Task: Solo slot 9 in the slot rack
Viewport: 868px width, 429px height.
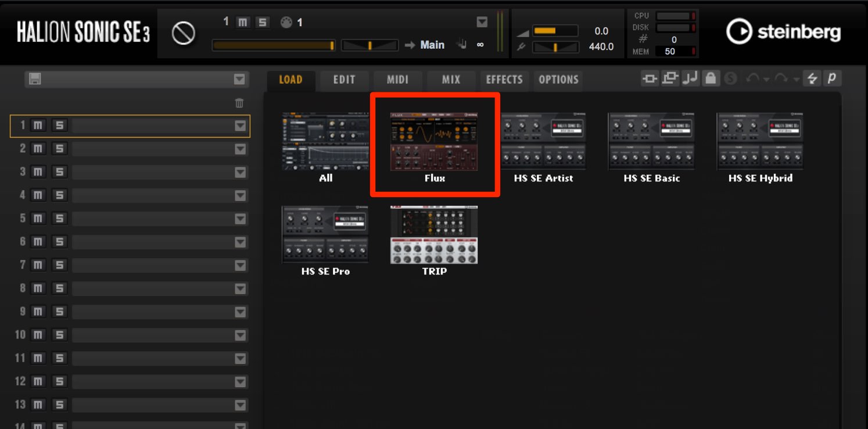Action: click(x=59, y=312)
